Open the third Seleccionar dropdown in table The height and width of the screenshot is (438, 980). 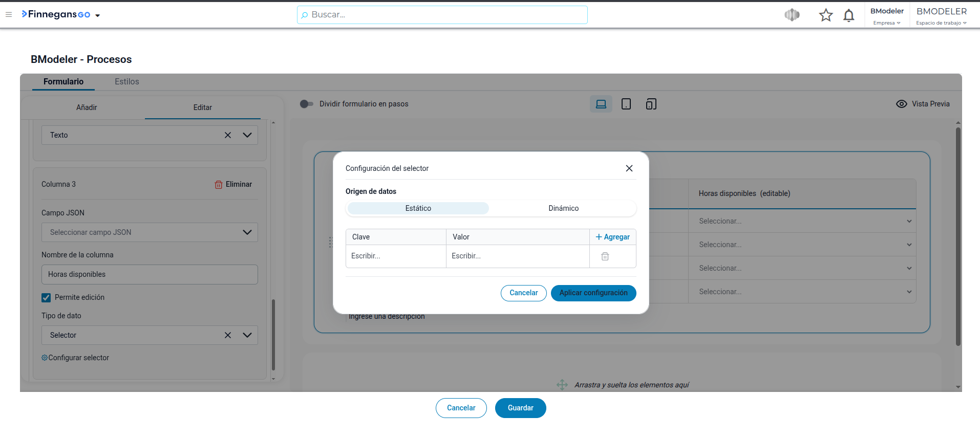[x=802, y=268]
